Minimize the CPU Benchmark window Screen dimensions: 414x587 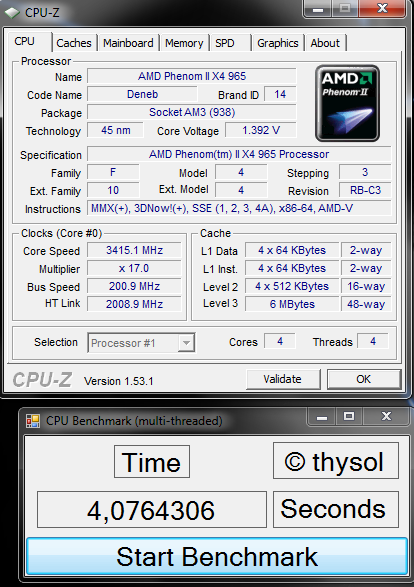click(x=322, y=416)
